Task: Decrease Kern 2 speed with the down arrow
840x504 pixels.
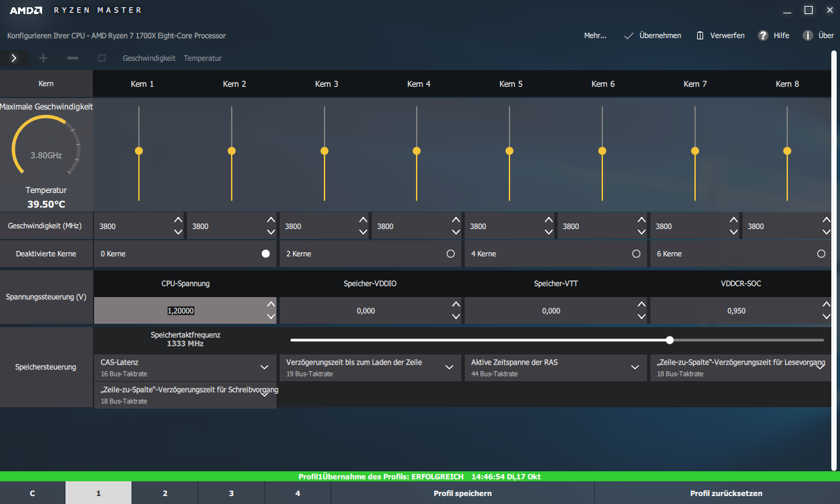Action: (x=270, y=232)
